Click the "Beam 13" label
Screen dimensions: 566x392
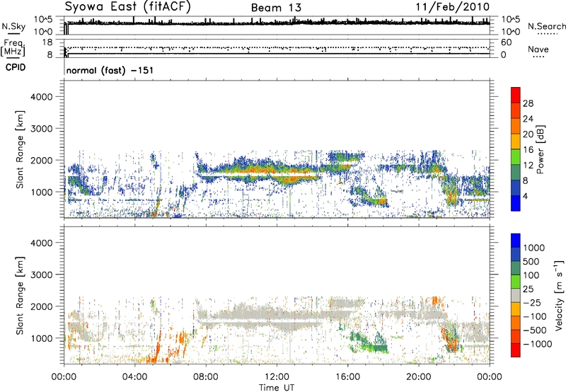[276, 8]
